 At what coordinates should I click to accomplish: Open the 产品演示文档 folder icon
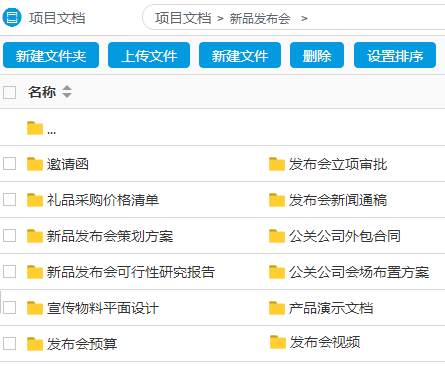[277, 308]
